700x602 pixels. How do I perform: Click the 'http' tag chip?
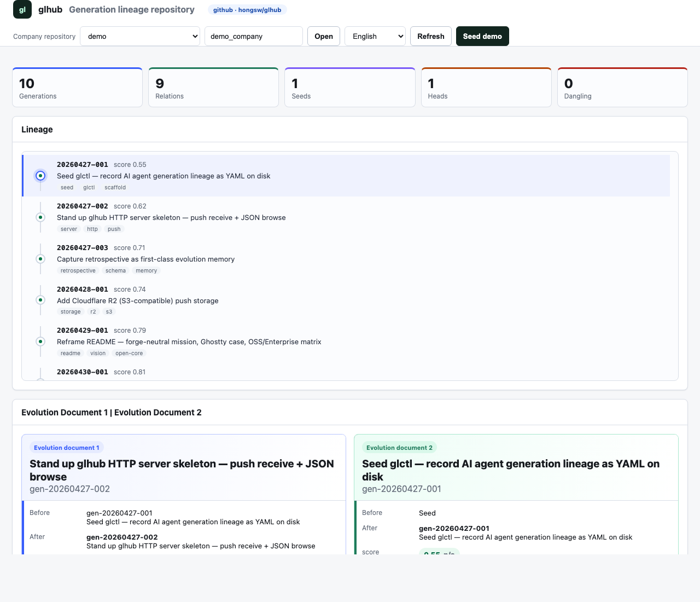point(92,229)
